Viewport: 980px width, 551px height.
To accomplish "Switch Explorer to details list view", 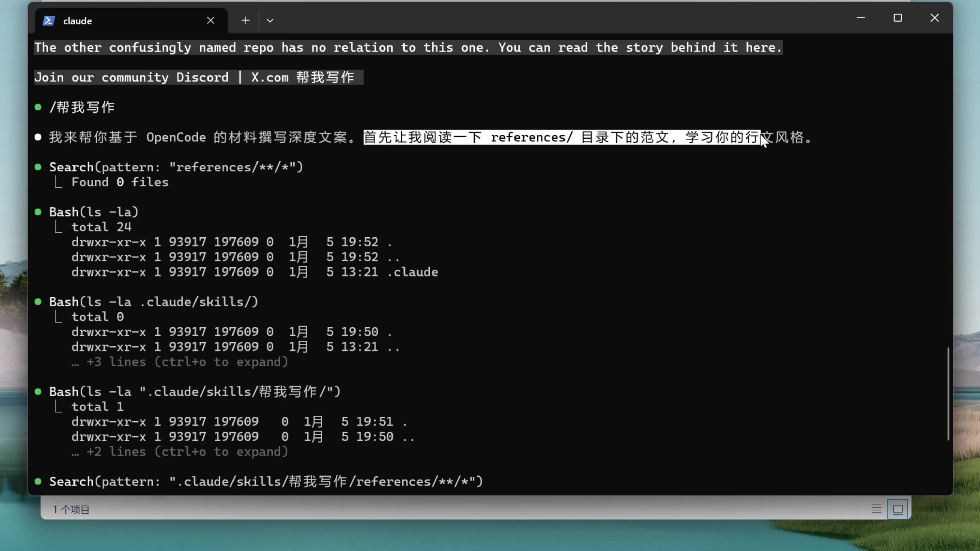I will click(877, 509).
